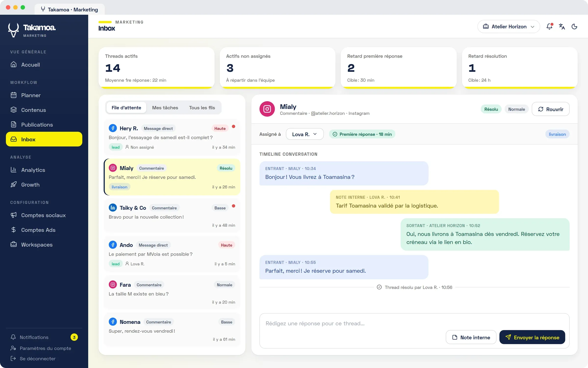Click the large Instagram avatar for Mialy
The image size is (588, 368).
pyautogui.click(x=267, y=109)
